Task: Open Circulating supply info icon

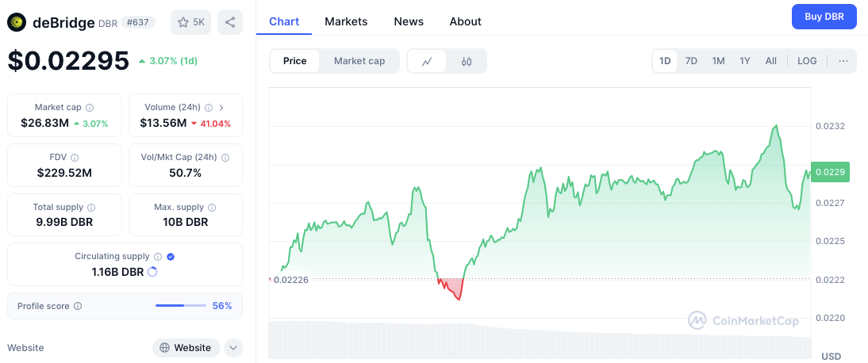Action: [158, 257]
